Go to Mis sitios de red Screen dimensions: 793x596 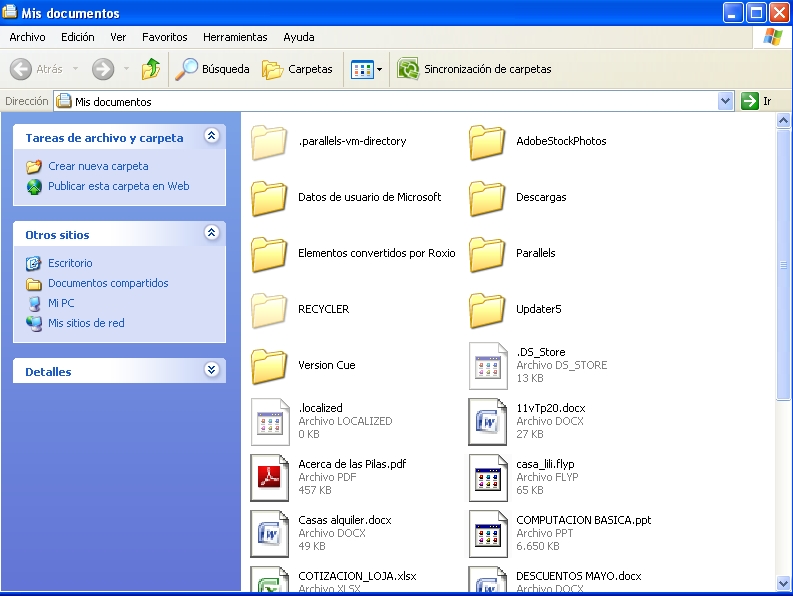86,323
